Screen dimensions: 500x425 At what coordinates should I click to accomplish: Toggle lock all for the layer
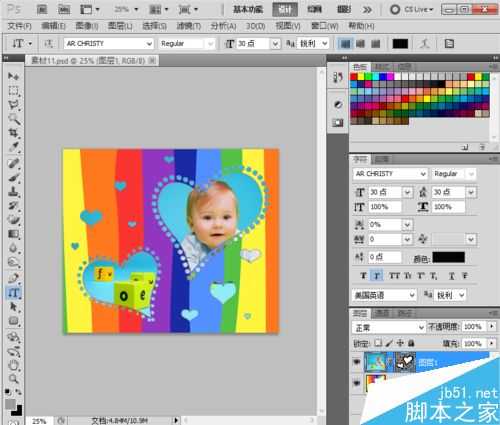(x=411, y=343)
